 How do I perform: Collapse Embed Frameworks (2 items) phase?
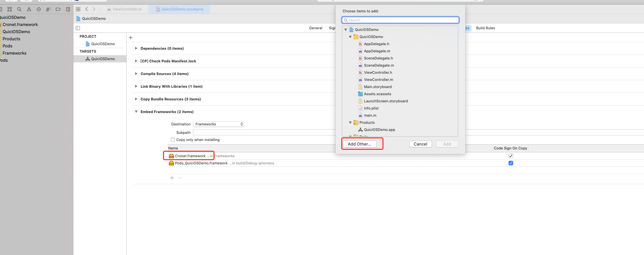136,112
